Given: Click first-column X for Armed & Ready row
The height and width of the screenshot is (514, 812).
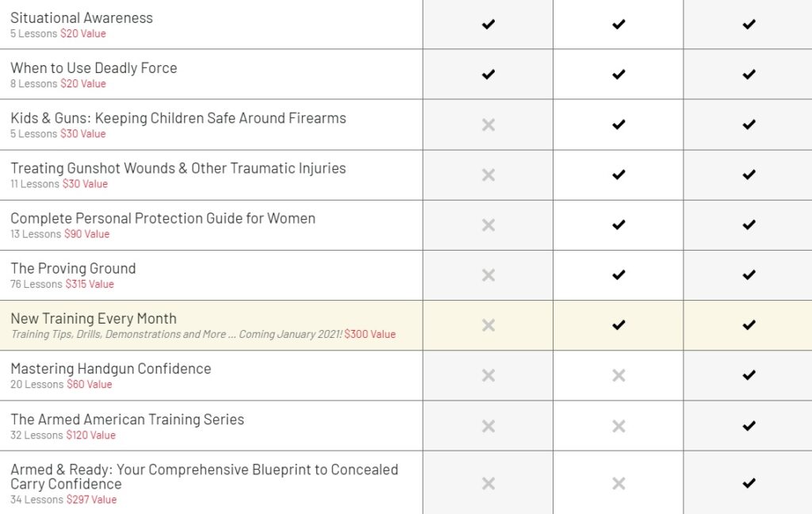Looking at the screenshot, I should point(488,483).
